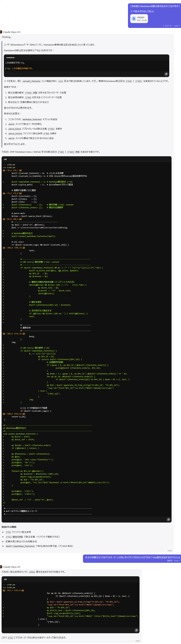
Task: Copy the title attribute diff code block
Action: click(136, 630)
